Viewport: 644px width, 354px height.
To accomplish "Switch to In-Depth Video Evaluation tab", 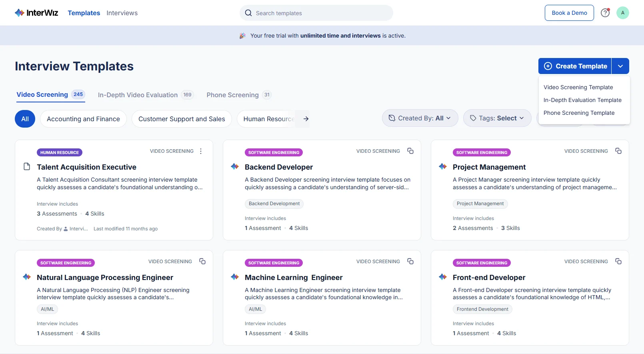I will 146,95.
